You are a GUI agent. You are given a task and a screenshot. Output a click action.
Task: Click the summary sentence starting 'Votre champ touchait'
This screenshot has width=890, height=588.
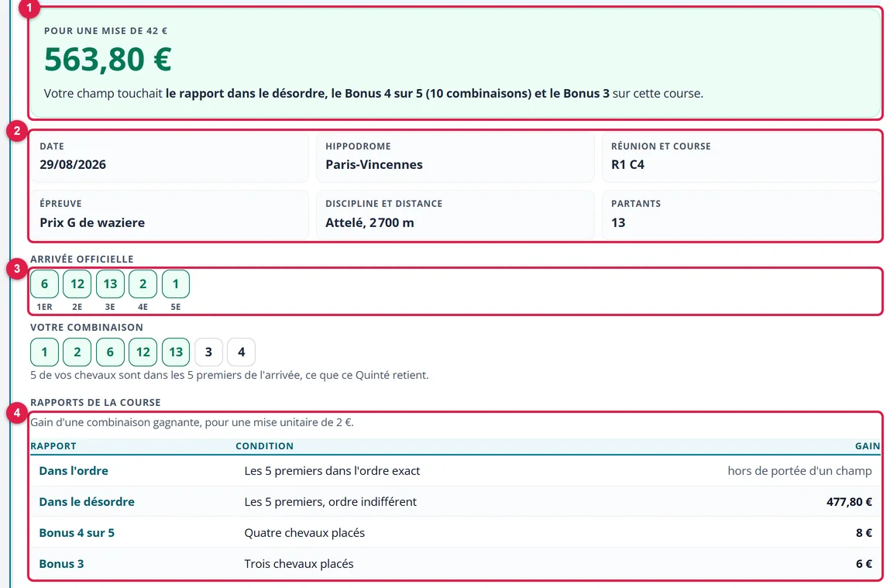373,93
